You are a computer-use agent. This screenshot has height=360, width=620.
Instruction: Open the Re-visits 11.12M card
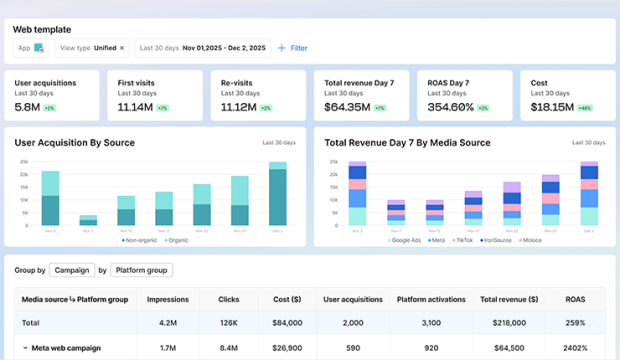pos(258,95)
